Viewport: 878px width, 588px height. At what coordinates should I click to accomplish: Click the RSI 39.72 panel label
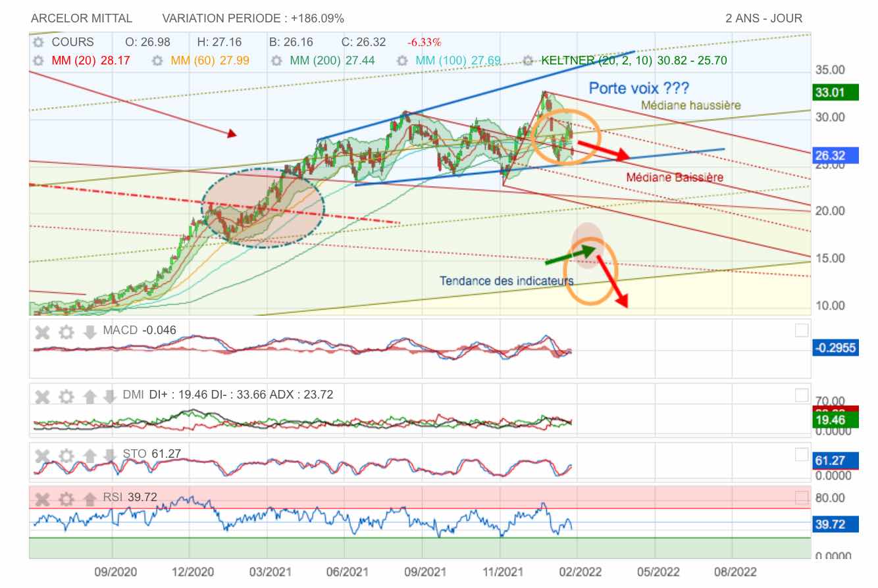[130, 497]
